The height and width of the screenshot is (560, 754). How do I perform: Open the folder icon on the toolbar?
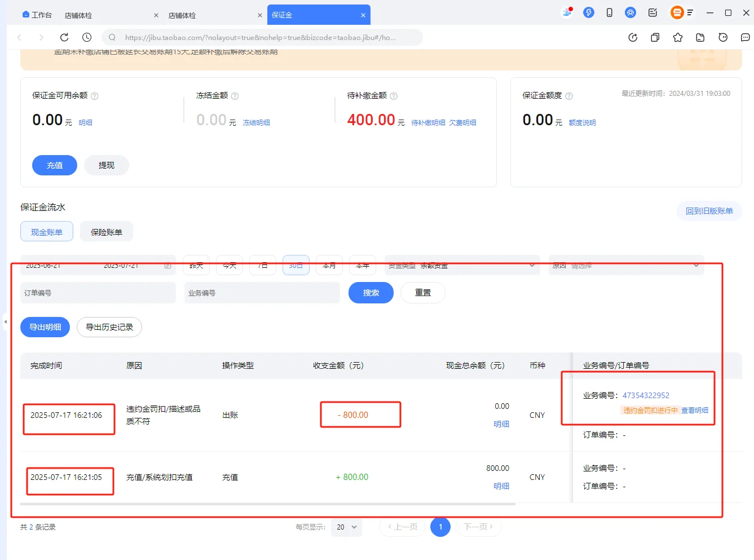tap(700, 37)
